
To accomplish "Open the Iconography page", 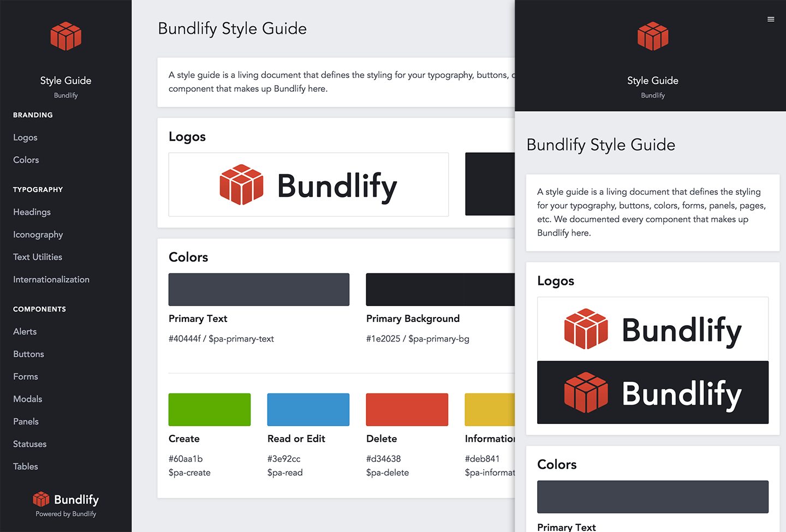I will (x=38, y=235).
